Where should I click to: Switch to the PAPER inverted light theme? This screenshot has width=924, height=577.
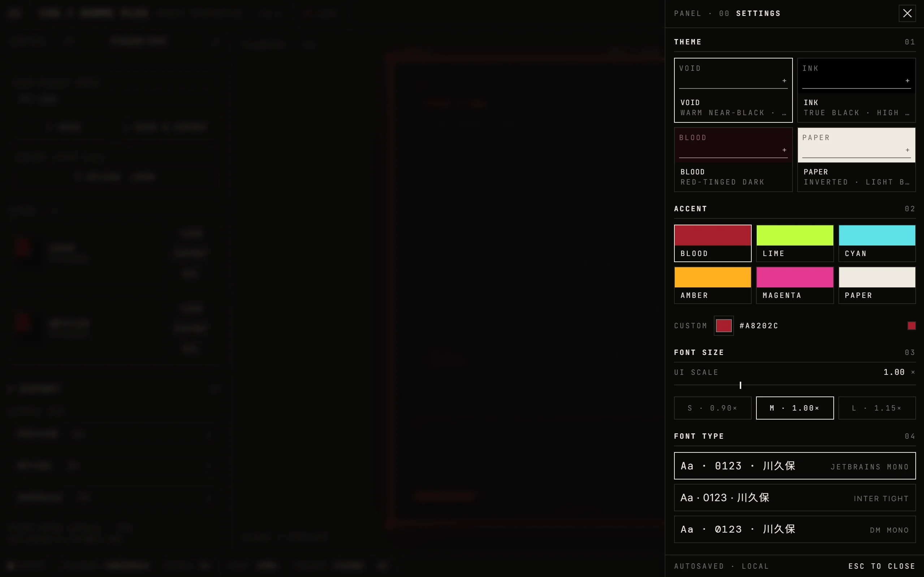(x=856, y=160)
